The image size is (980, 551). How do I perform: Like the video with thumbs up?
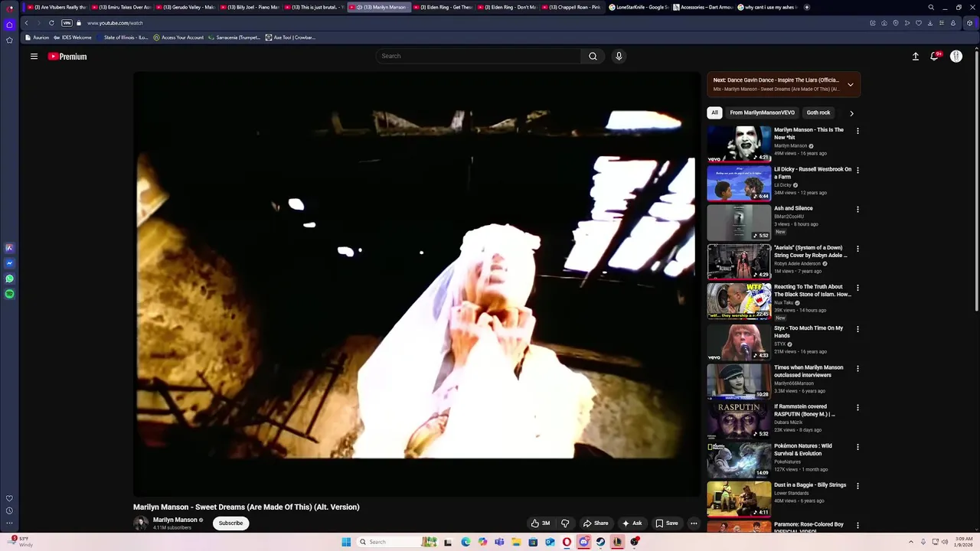point(541,523)
